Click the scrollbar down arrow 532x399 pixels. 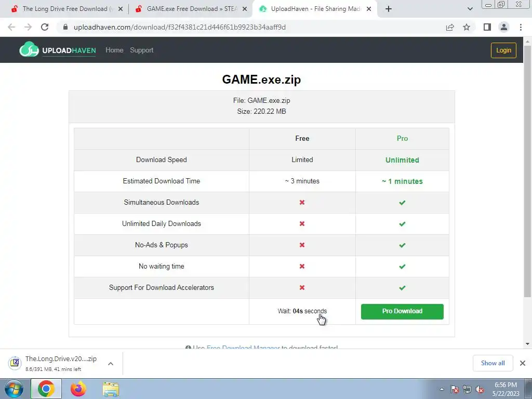527,344
